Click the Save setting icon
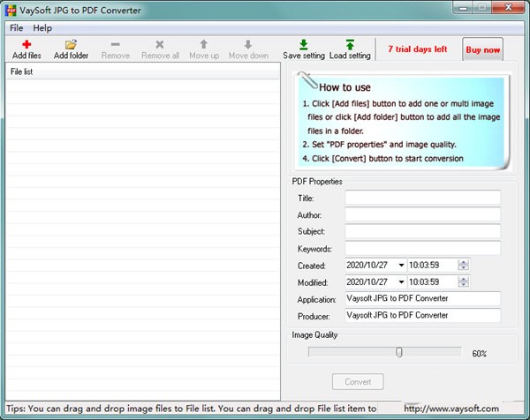This screenshot has height=420, width=530. (304, 44)
